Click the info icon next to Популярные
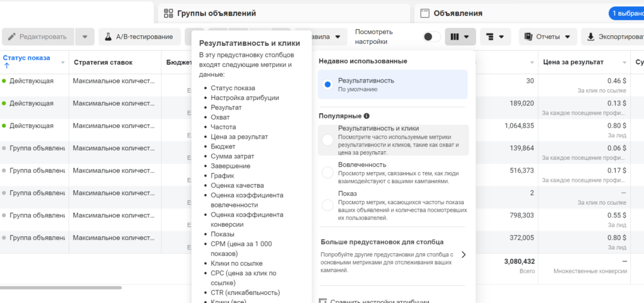 pyautogui.click(x=367, y=116)
